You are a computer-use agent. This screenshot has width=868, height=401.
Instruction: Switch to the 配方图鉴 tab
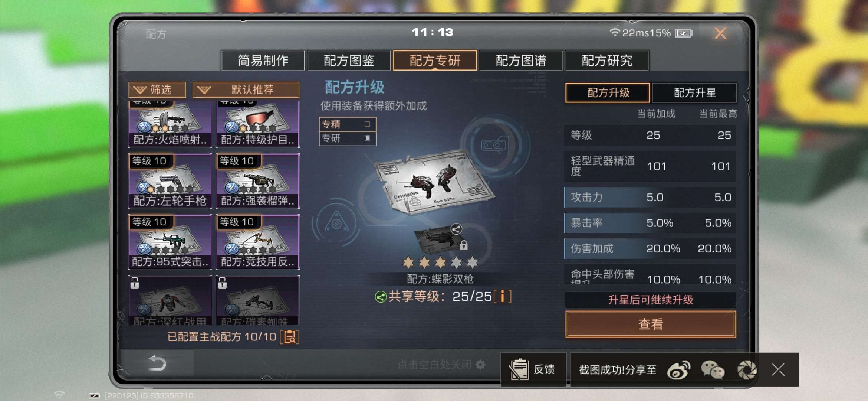tap(349, 61)
